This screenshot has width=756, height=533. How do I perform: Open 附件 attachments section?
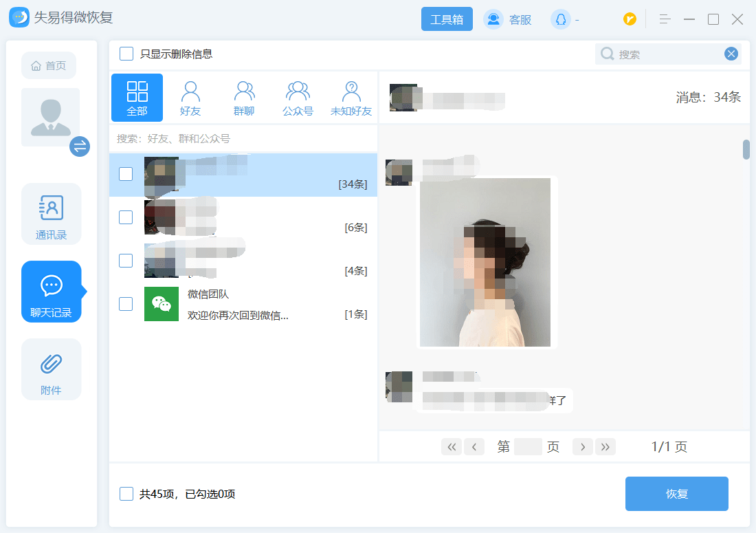(x=51, y=369)
